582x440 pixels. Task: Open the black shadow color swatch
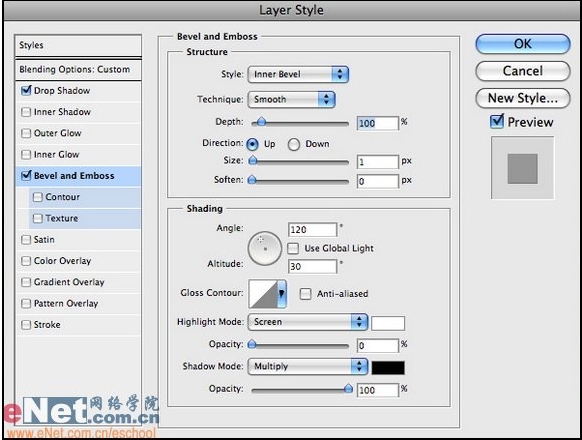pos(388,368)
